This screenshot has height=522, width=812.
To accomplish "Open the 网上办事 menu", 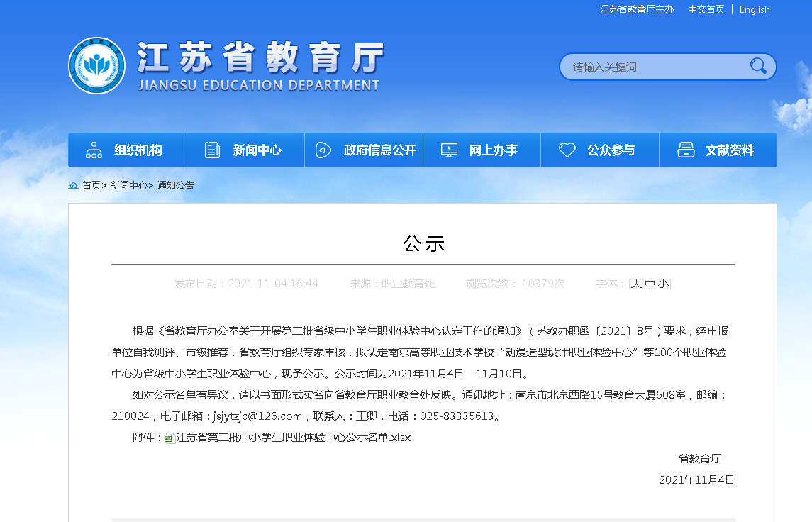I will pos(482,150).
